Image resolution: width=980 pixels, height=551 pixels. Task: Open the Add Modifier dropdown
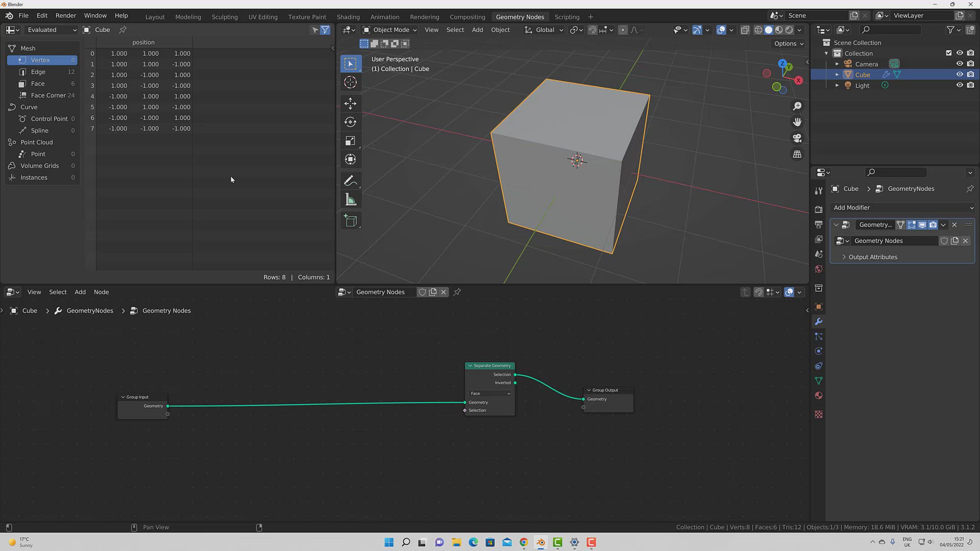[902, 208]
